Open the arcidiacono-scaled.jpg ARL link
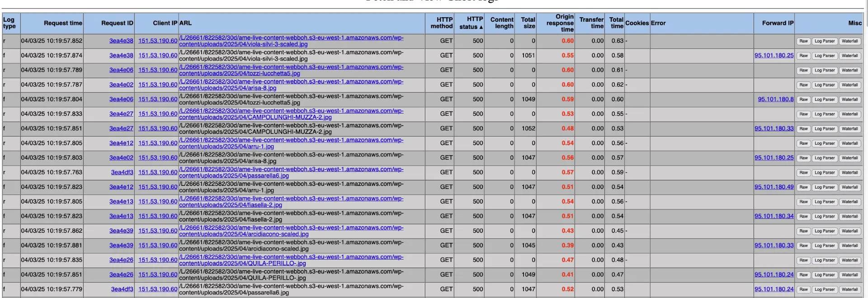This screenshot has height=298, width=868. (x=291, y=231)
